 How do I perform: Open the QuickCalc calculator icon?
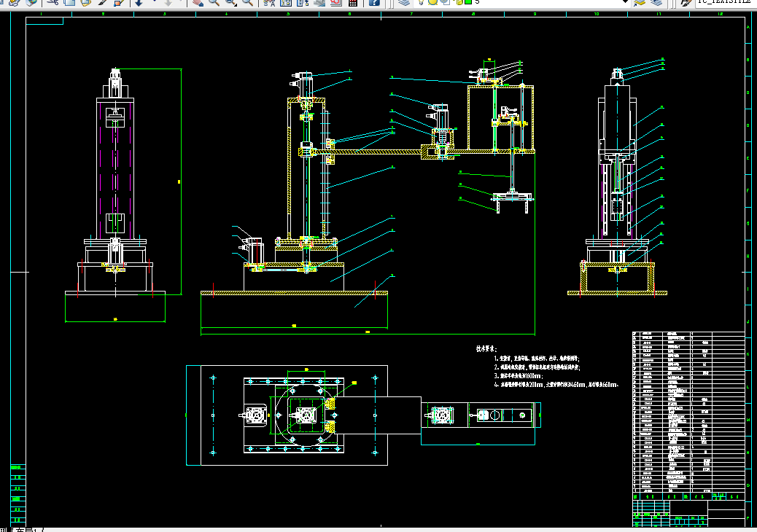(352, 2)
